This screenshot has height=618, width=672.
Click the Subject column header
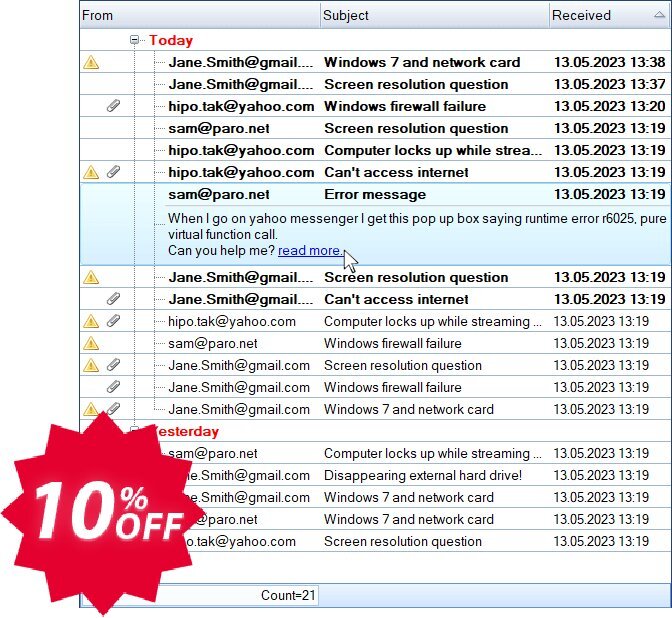(434, 15)
